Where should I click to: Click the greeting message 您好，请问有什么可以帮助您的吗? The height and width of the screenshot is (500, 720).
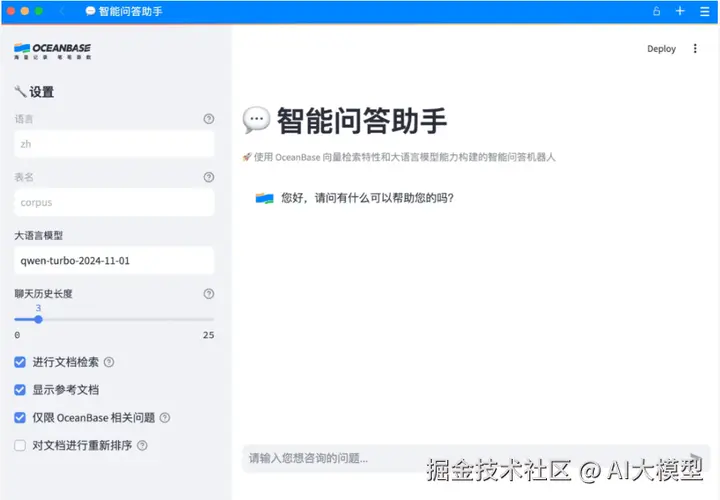[x=367, y=198]
